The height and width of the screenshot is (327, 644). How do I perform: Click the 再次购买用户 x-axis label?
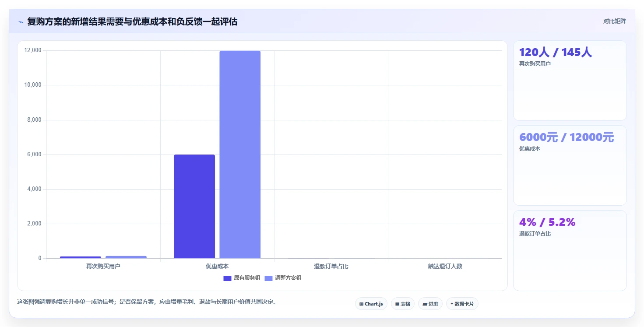pyautogui.click(x=103, y=266)
